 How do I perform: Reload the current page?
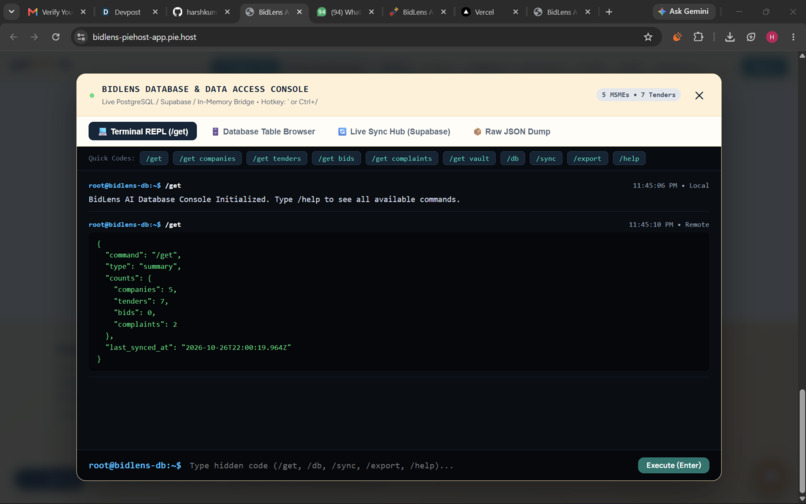[x=56, y=37]
